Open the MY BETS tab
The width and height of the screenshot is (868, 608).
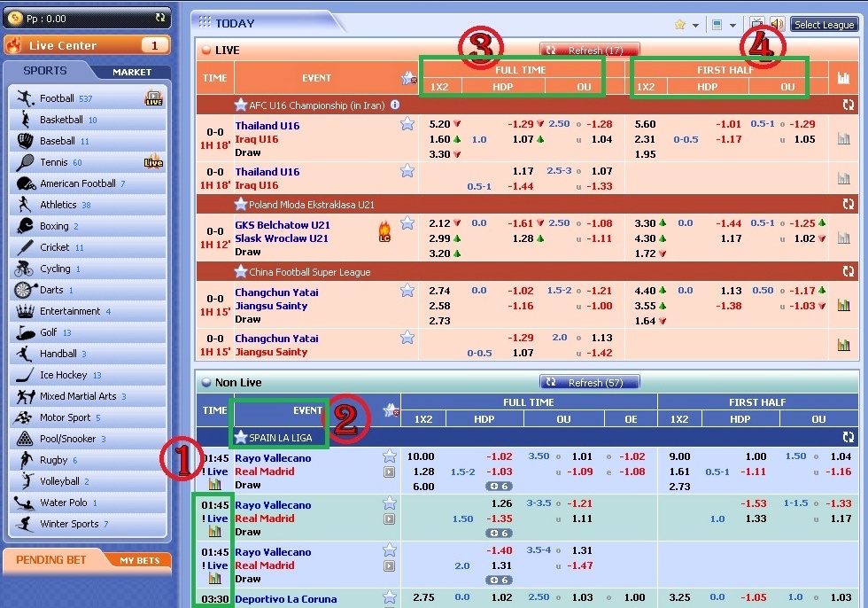140,560
